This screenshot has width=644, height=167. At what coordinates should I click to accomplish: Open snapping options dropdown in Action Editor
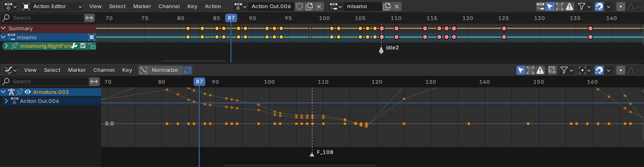[609, 6]
